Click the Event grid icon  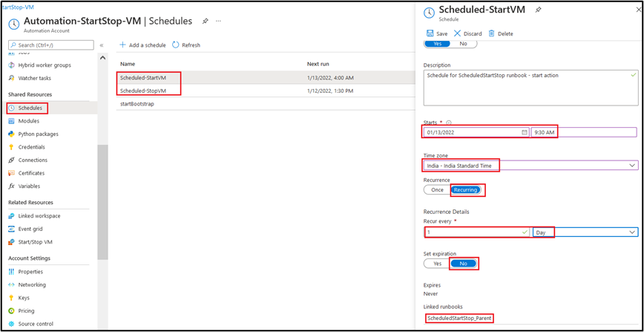pyautogui.click(x=12, y=230)
